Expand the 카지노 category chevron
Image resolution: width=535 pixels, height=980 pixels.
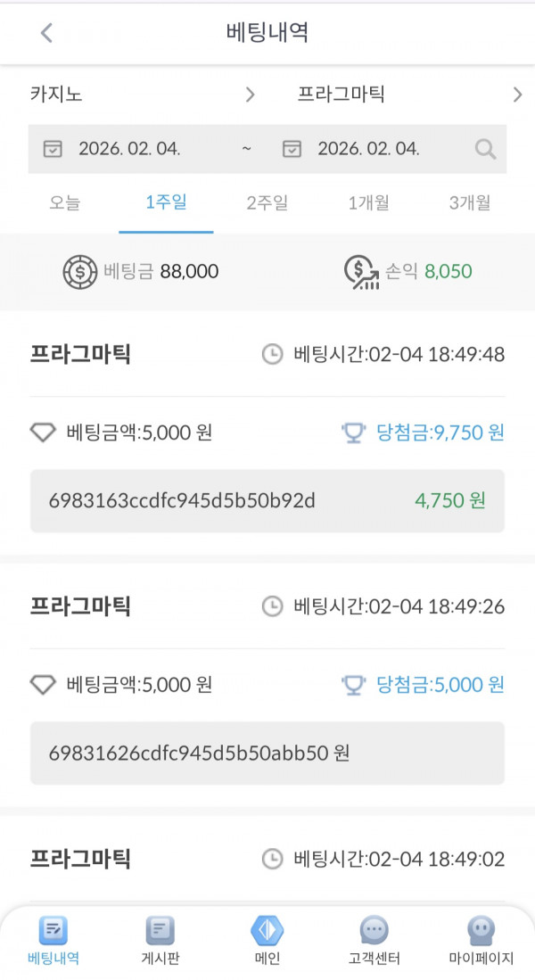[x=251, y=94]
